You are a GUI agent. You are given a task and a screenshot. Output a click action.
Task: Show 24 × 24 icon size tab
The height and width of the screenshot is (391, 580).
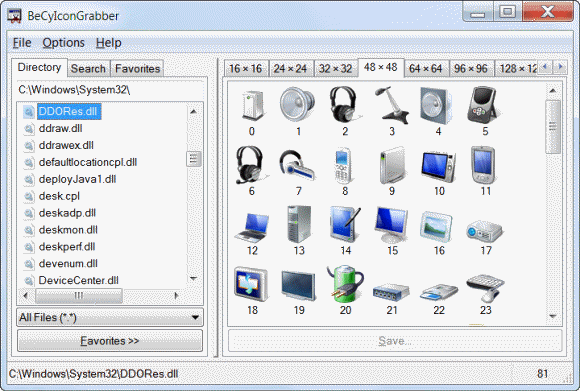(291, 68)
